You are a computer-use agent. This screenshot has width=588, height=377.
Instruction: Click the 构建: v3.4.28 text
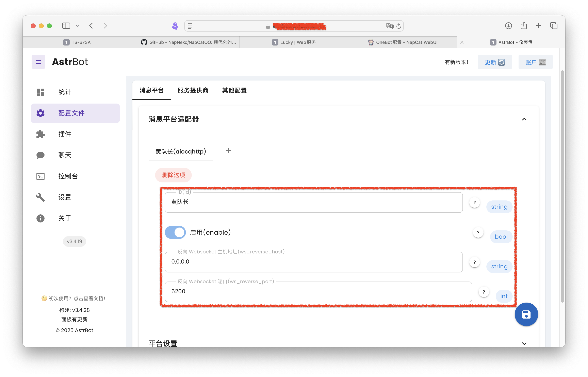click(74, 310)
